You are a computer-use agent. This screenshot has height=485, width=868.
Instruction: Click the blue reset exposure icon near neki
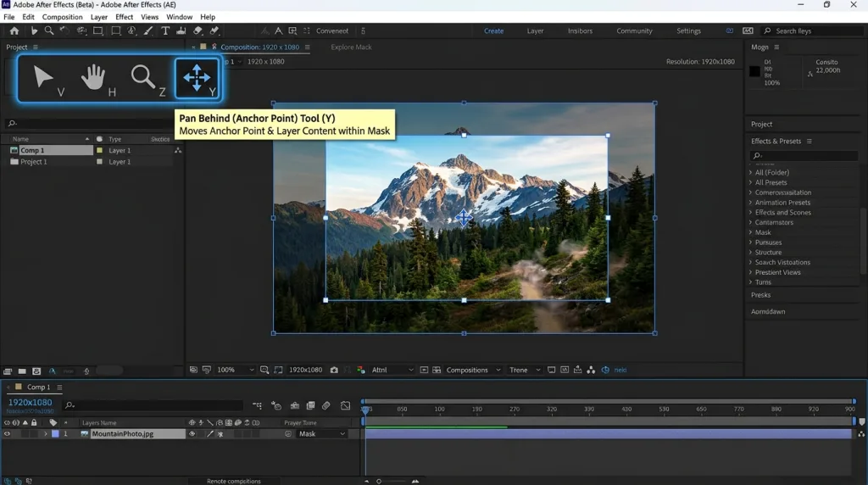coord(605,370)
